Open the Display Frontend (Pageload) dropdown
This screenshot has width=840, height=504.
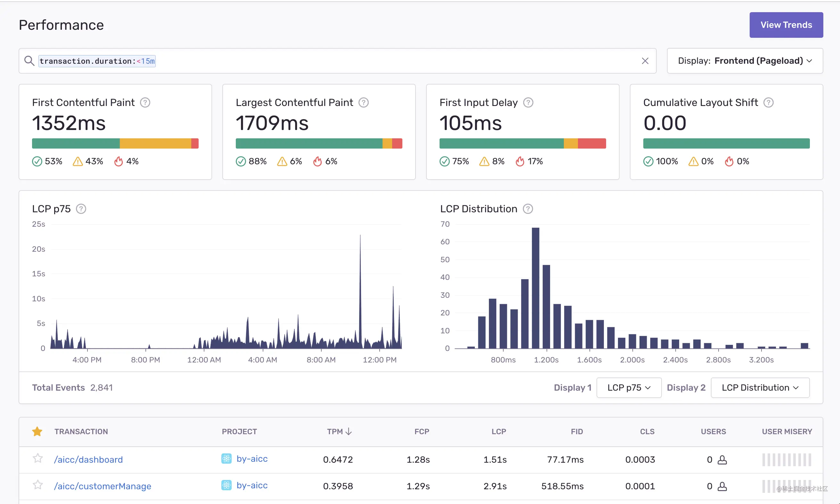click(x=745, y=61)
